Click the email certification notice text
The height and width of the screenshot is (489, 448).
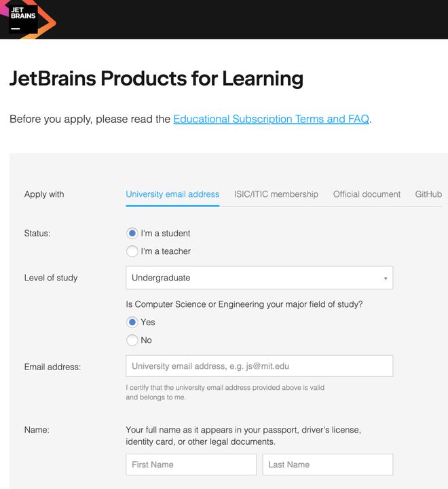225,392
